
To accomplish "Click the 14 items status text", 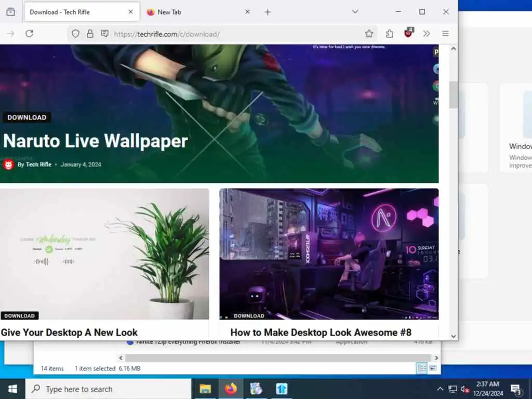I will pyautogui.click(x=52, y=368).
